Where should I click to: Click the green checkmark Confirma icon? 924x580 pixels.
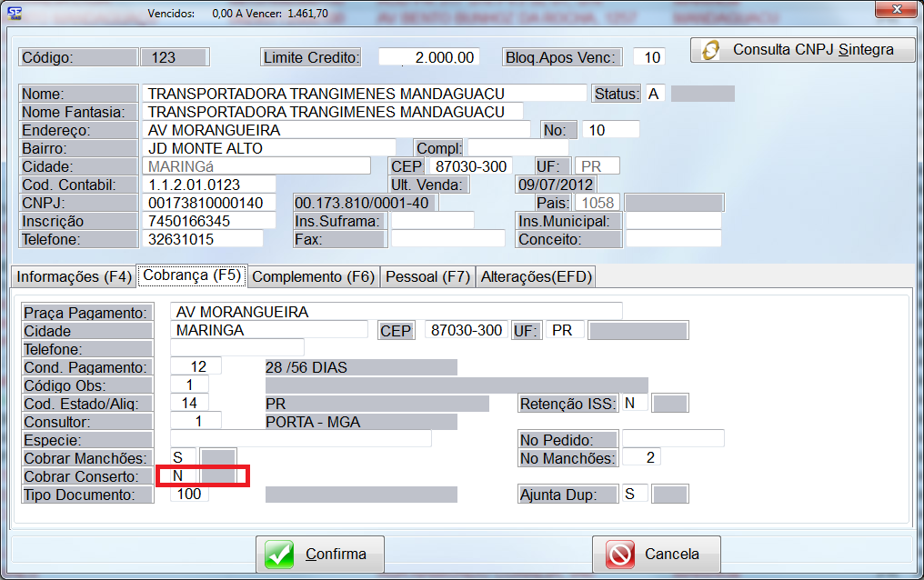280,555
